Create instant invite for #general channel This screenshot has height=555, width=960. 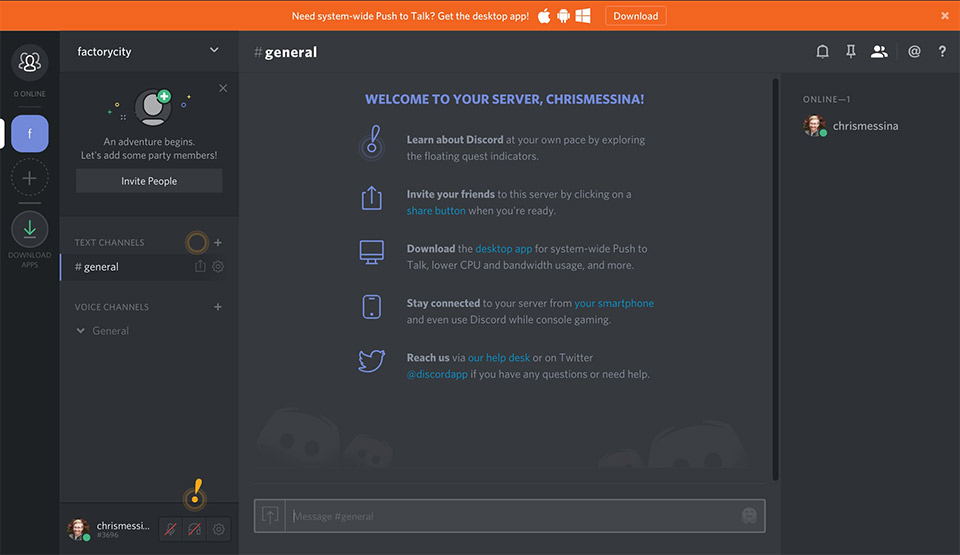click(200, 266)
